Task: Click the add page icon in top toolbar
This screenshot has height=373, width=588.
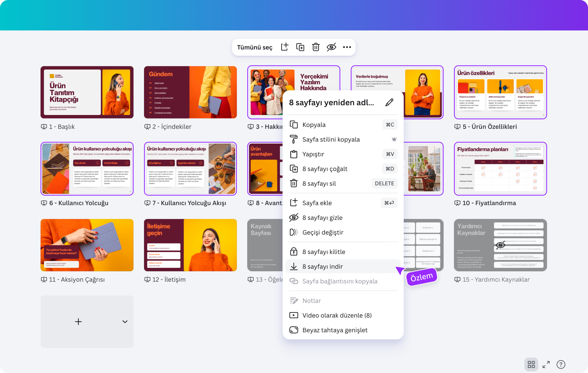Action: (284, 47)
